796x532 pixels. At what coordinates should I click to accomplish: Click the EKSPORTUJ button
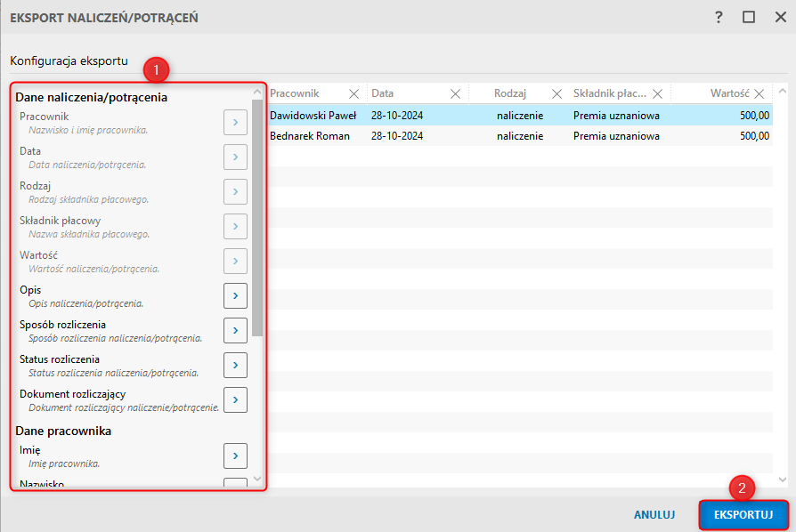[743, 515]
